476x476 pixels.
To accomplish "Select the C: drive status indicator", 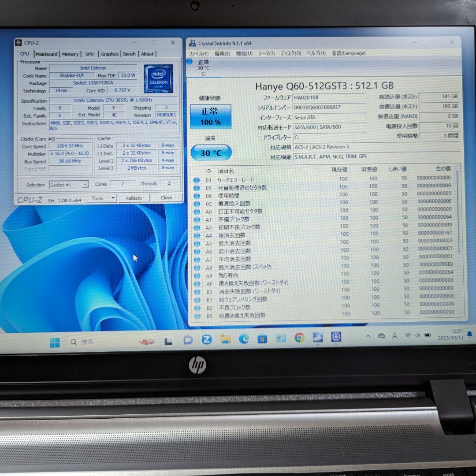I will pyautogui.click(x=199, y=67).
